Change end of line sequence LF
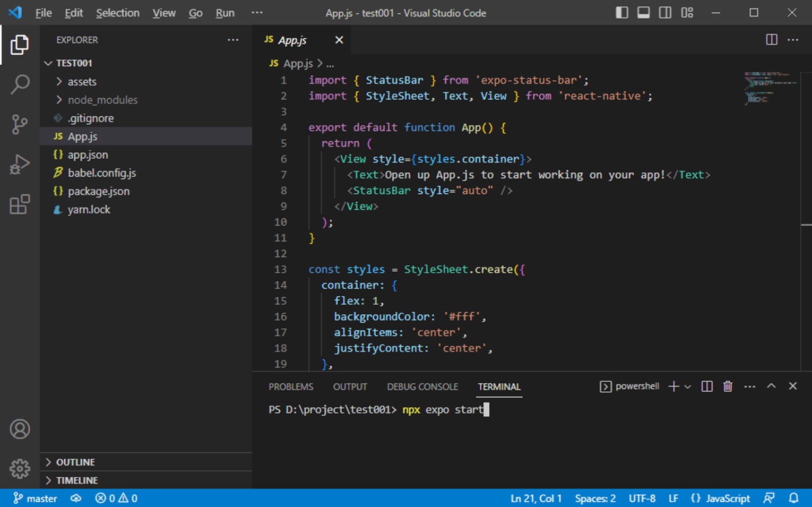812x507 pixels. [673, 499]
